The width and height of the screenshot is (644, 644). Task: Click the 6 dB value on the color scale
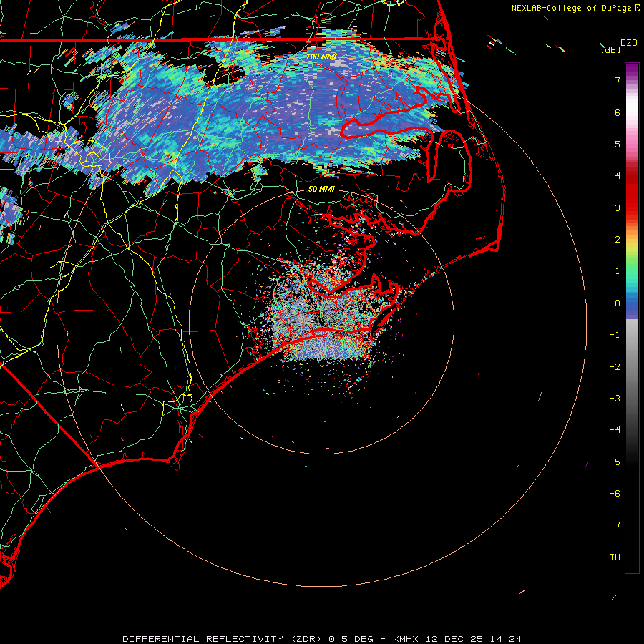618,112
